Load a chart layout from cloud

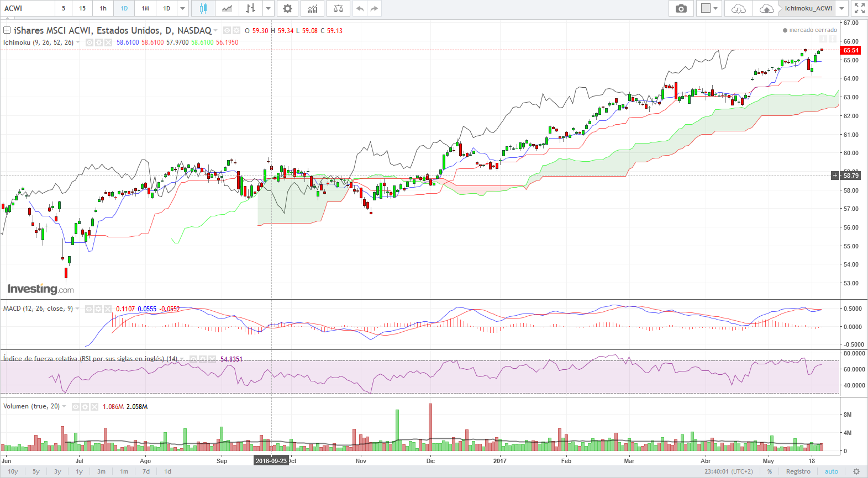click(738, 8)
